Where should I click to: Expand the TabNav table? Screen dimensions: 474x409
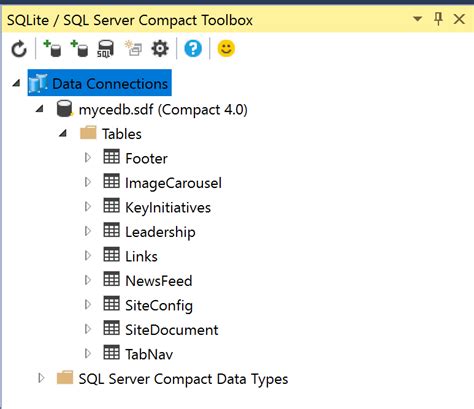(x=88, y=353)
